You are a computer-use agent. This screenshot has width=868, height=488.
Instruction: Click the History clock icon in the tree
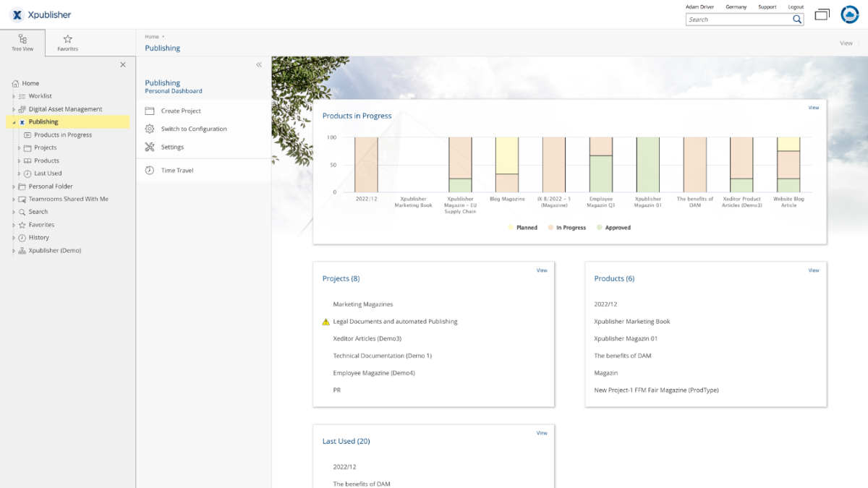click(22, 238)
